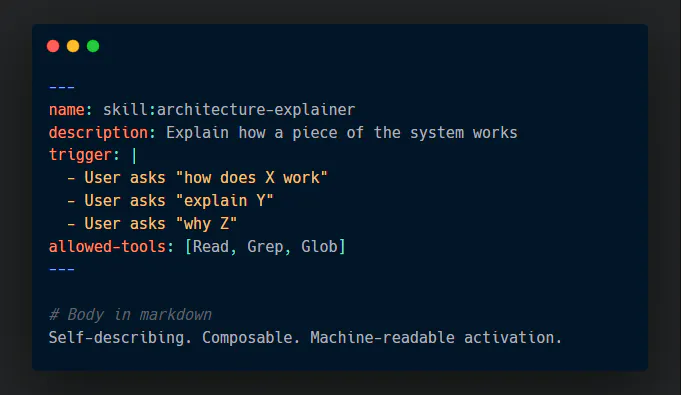Click the closing '---' front matter delimiter
681x395 pixels.
click(x=62, y=269)
